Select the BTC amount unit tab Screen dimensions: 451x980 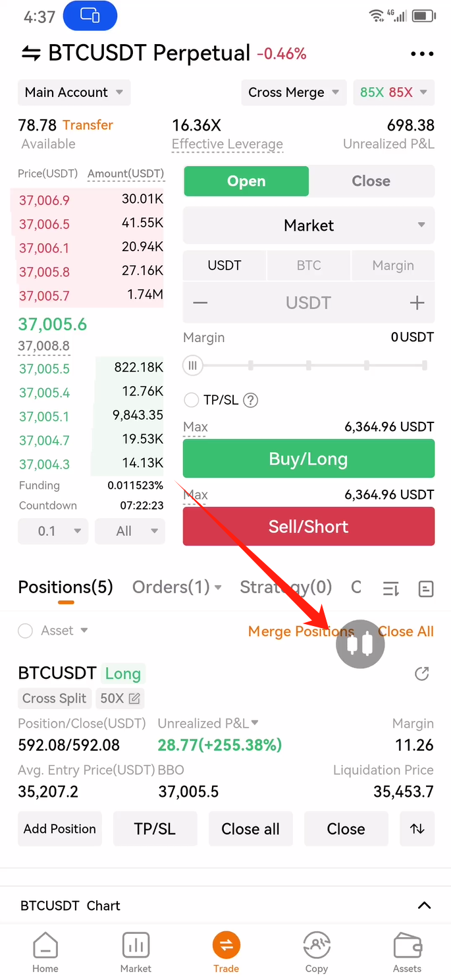pyautogui.click(x=309, y=266)
